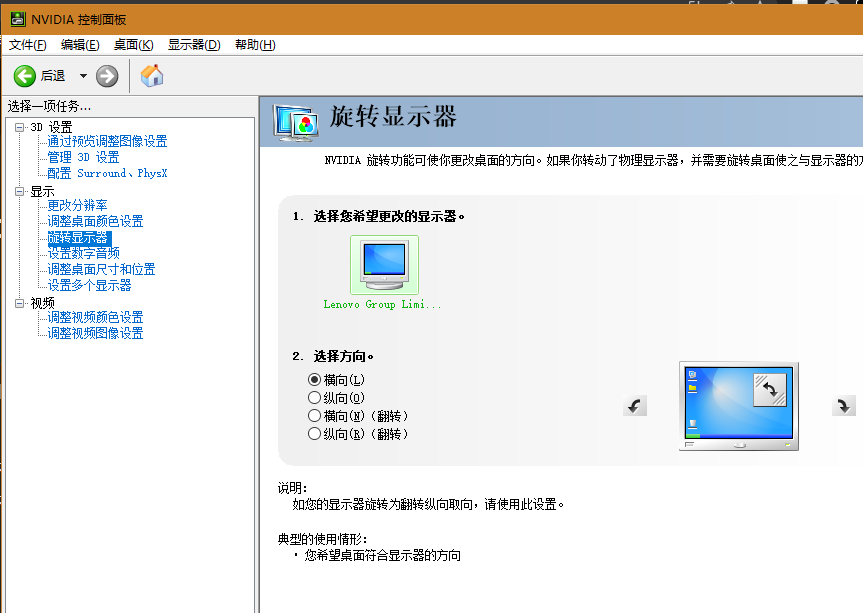Click the Forward arrow icon in toolbar
Image resolution: width=863 pixels, height=613 pixels.
point(107,76)
